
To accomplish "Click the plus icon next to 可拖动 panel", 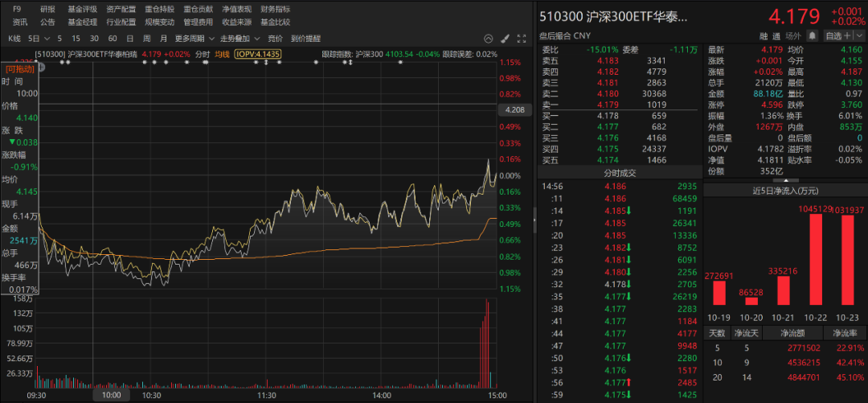I will pyautogui.click(x=42, y=68).
